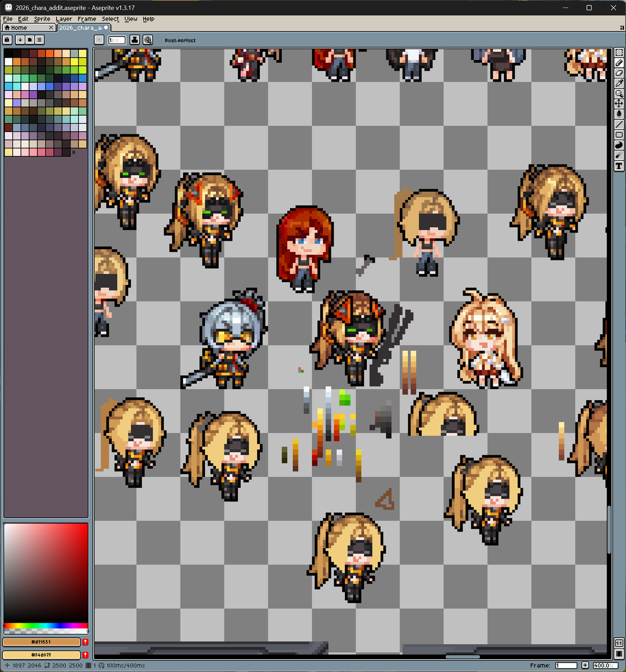Select the Line tool
This screenshot has height=672, width=626.
pyautogui.click(x=619, y=124)
